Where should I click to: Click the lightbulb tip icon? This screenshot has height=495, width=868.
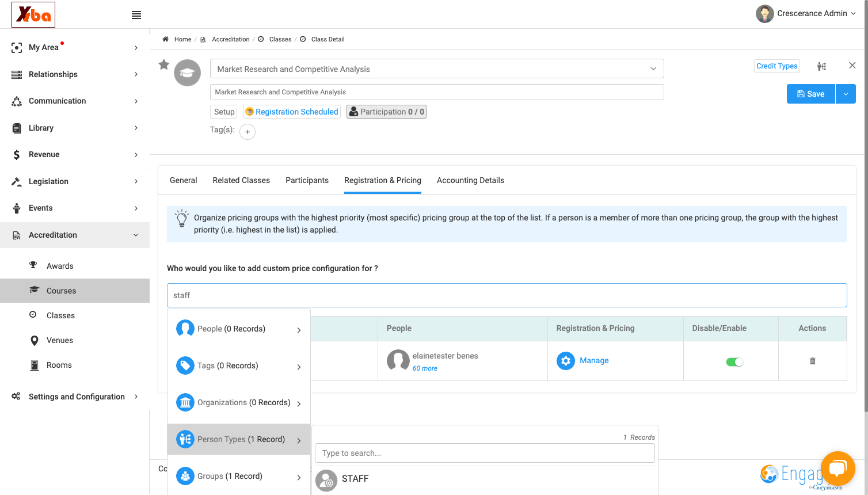pyautogui.click(x=182, y=218)
